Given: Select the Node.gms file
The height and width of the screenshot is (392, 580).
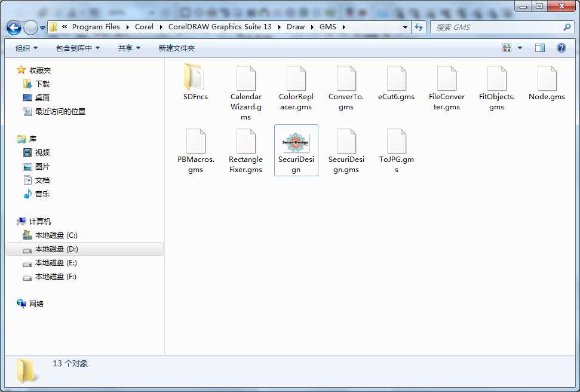Looking at the screenshot, I should coord(547,83).
